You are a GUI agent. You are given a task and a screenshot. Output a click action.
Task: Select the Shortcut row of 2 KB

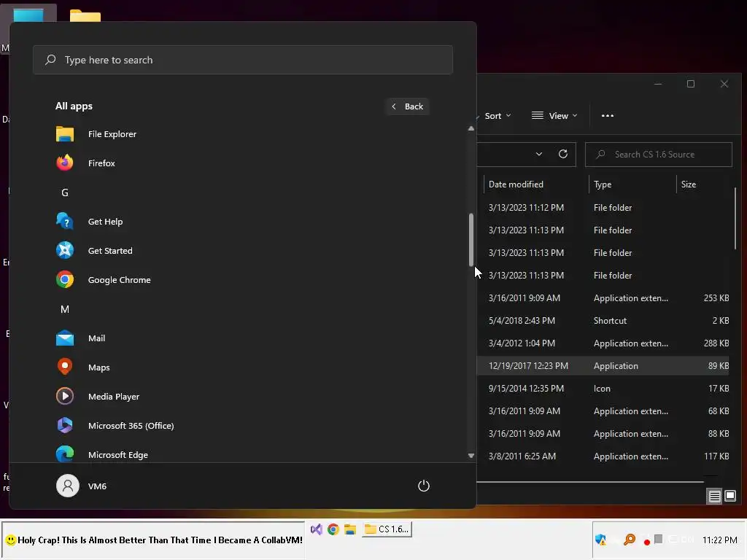pos(603,321)
